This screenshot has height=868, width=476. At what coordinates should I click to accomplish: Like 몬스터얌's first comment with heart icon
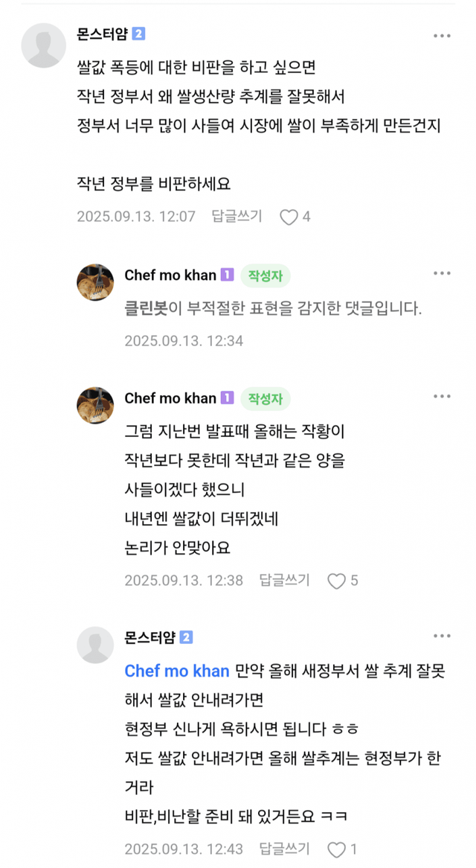[x=289, y=217]
